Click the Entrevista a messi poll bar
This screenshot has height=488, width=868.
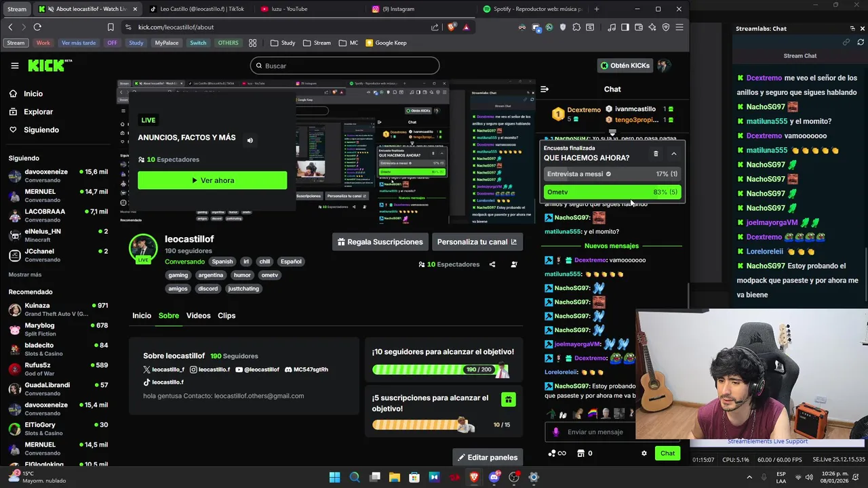pyautogui.click(x=612, y=174)
